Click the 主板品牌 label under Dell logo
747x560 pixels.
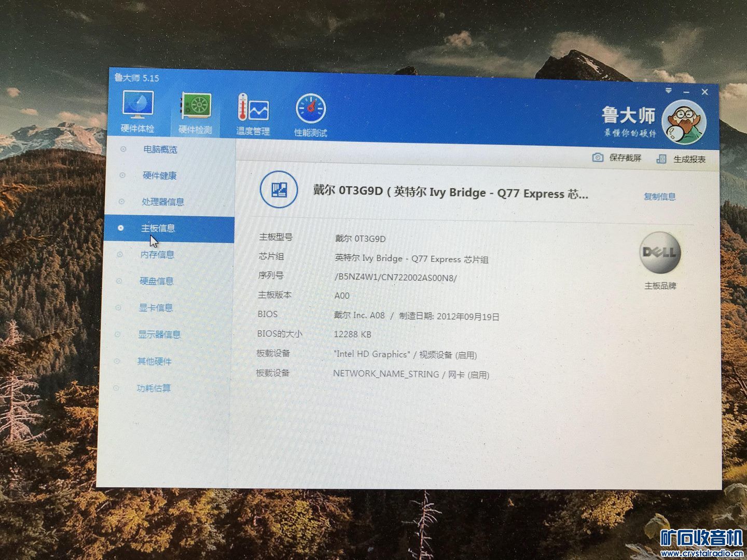[x=660, y=286]
